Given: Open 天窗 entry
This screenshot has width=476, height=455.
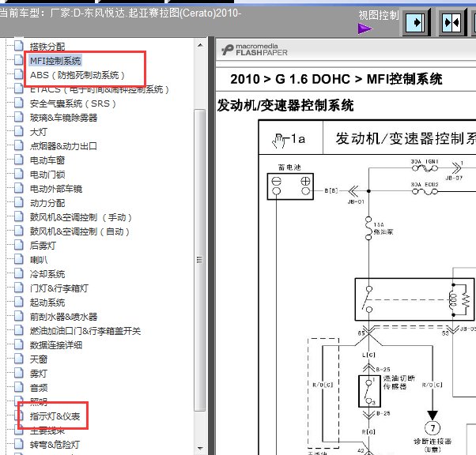Looking at the screenshot, I should [39, 359].
